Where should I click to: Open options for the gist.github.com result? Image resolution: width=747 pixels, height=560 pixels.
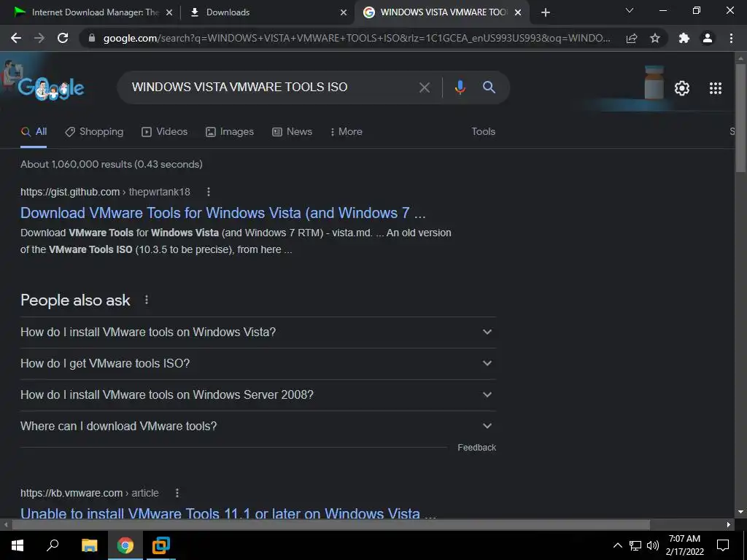click(208, 192)
